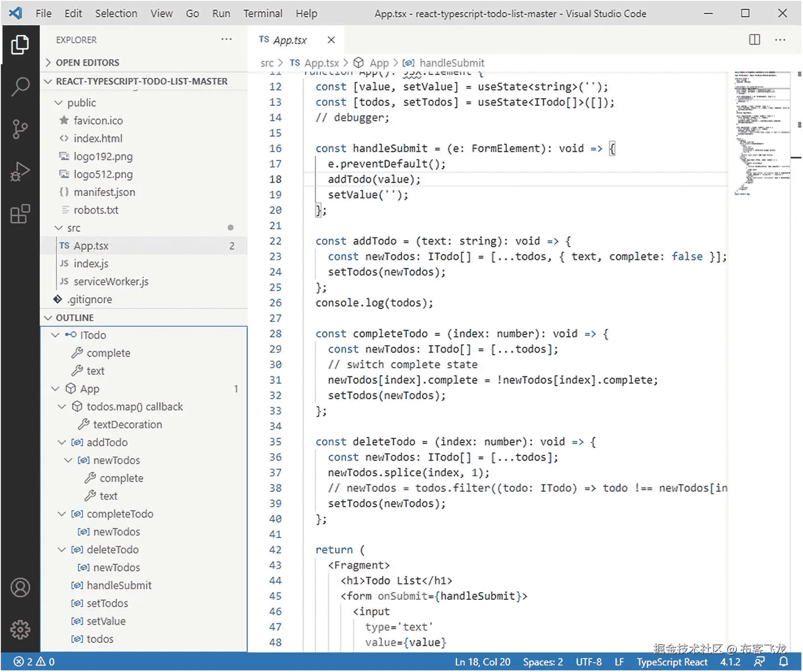The image size is (803, 672).
Task: Collapse the OPEN EDITORS section
Action: coord(48,62)
